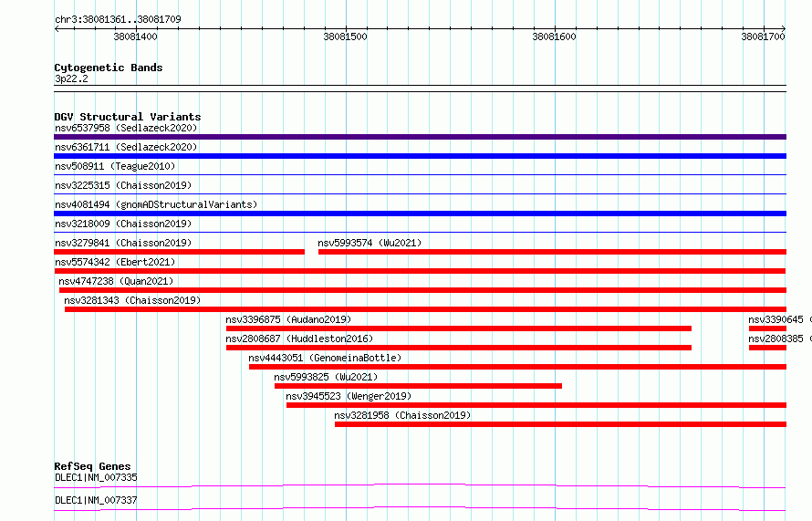Screen dimensions: 812x521
Task: Click the nsv5993574 (Wu2021) label
Action: [x=370, y=243]
